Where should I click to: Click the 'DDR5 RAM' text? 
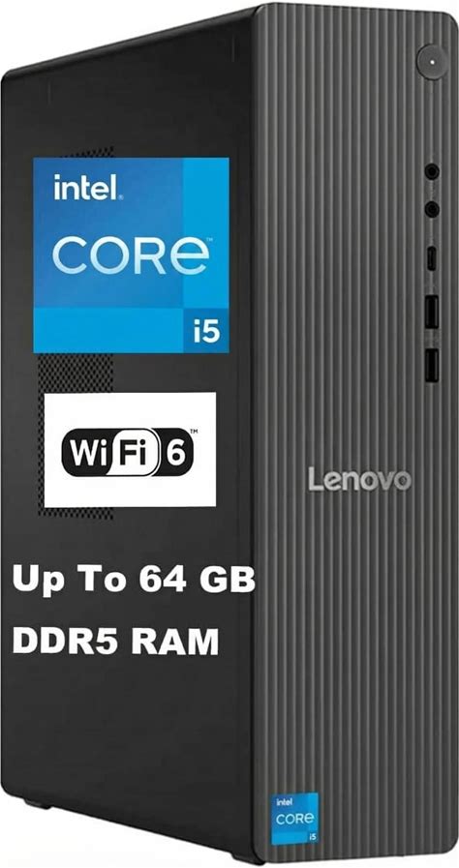(115, 643)
